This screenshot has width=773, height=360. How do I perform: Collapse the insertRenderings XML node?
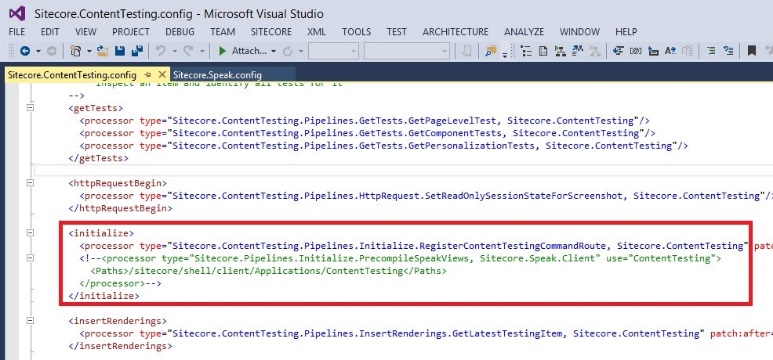(30, 321)
